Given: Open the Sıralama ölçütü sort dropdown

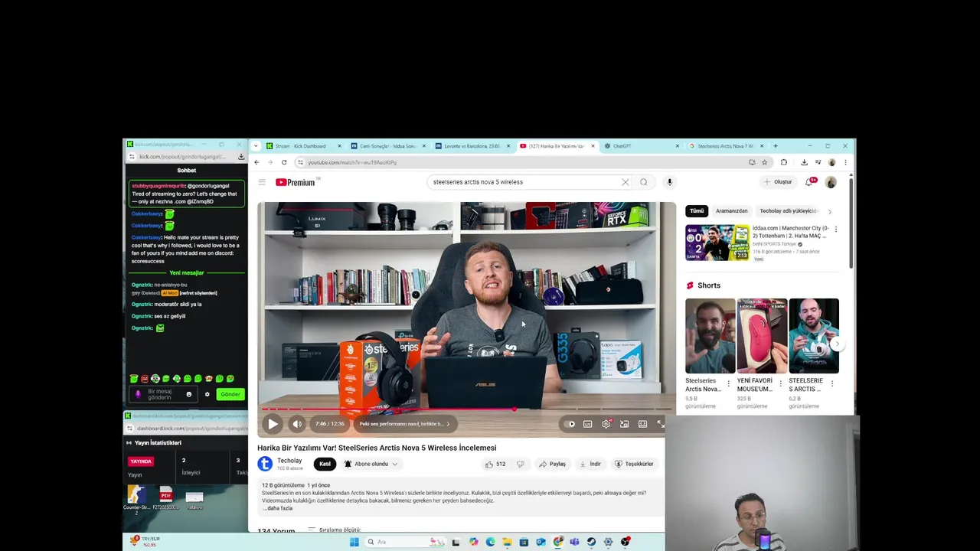Looking at the screenshot, I should pos(334,530).
